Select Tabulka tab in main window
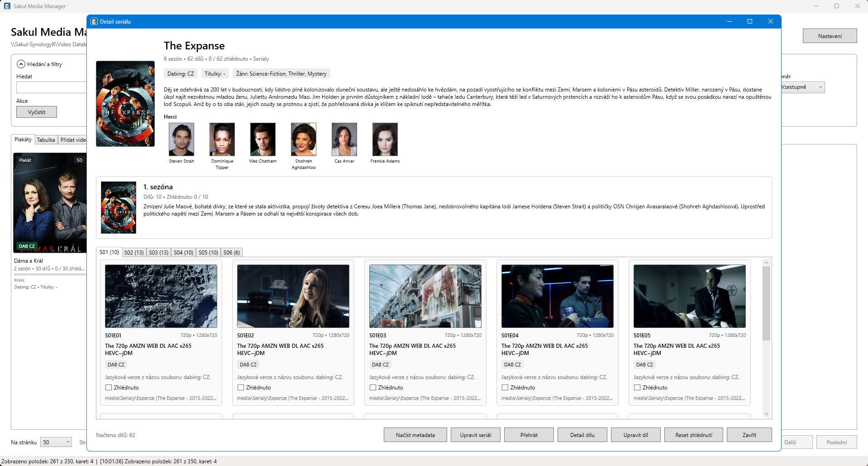Screen dimensions: 868x466 tap(46, 140)
